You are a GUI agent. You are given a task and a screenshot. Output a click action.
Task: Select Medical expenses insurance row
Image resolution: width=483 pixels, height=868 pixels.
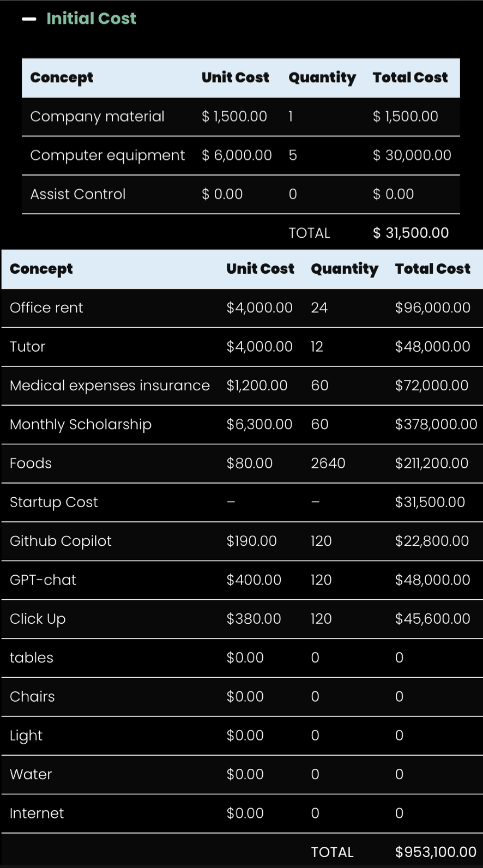pos(110,385)
